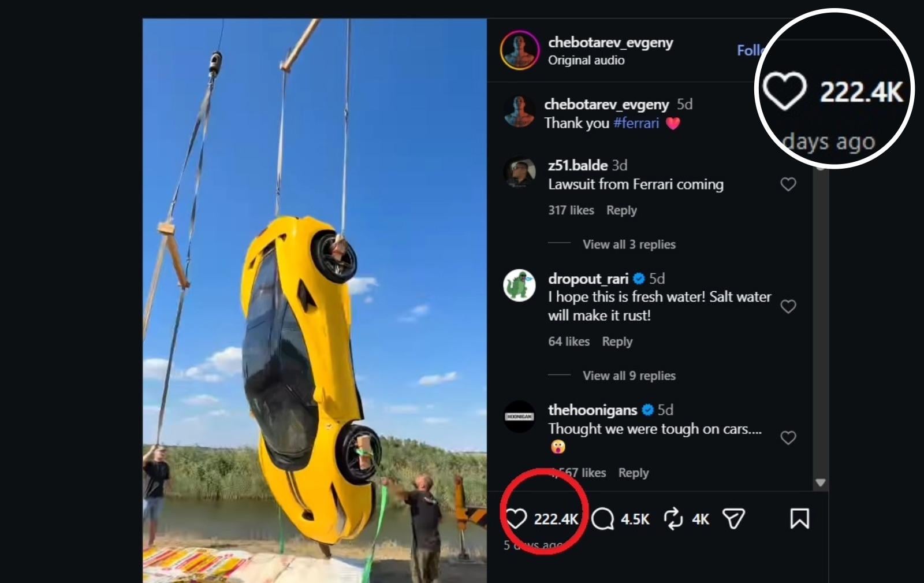Repost using the arrows icon

(x=673, y=518)
